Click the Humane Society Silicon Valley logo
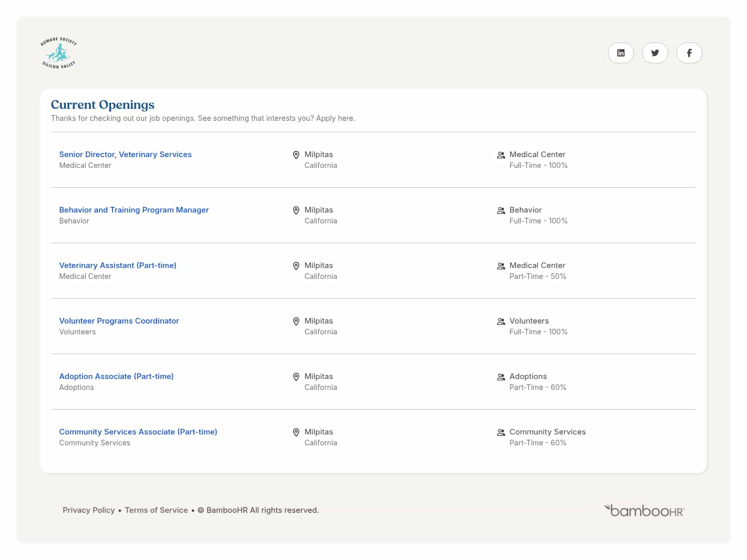747x560 pixels. click(x=59, y=53)
